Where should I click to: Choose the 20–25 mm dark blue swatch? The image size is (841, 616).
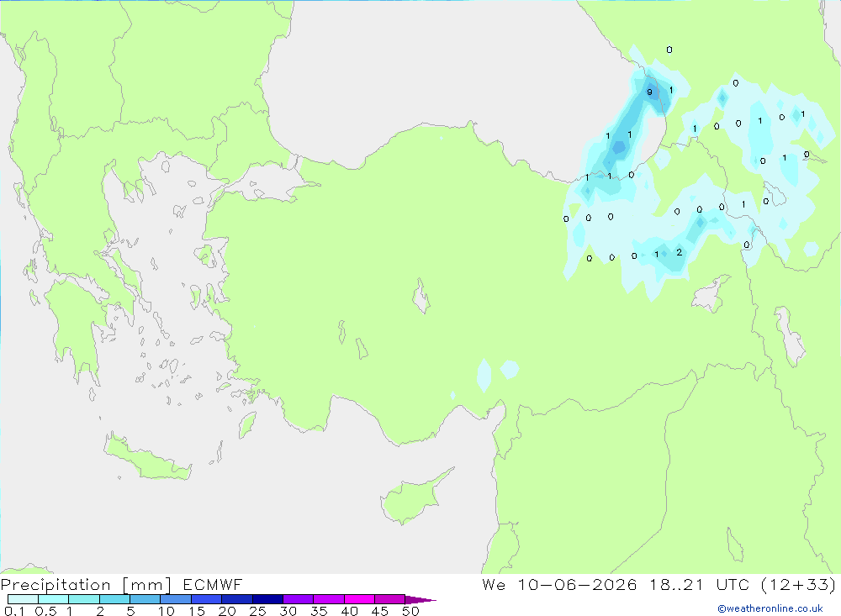point(237,599)
